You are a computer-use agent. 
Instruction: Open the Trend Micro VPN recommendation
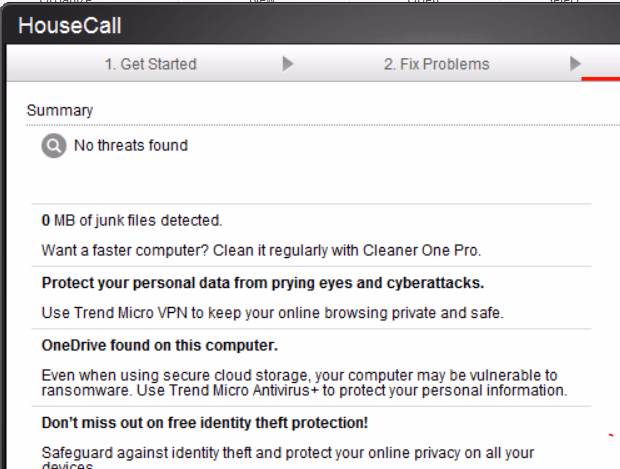[x=272, y=312]
